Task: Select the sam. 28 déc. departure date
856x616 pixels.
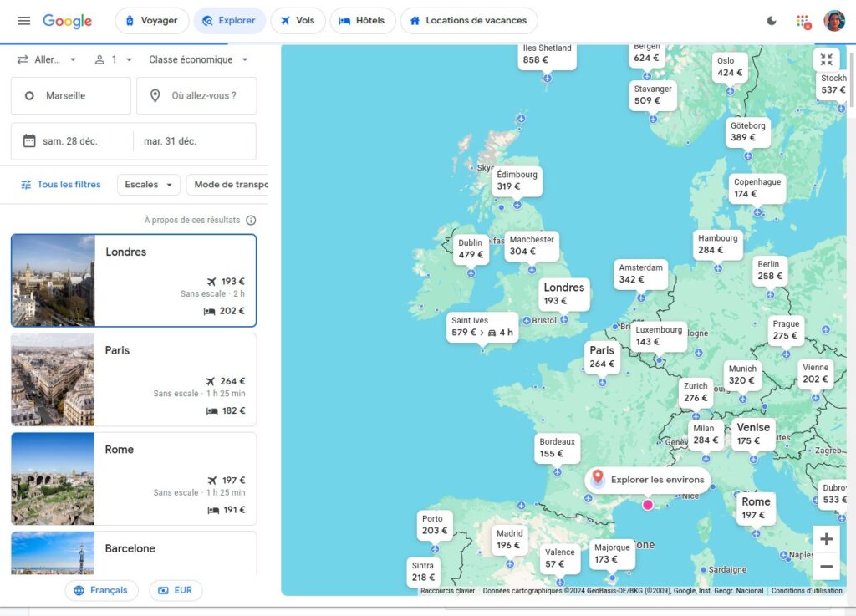Action: click(x=72, y=140)
